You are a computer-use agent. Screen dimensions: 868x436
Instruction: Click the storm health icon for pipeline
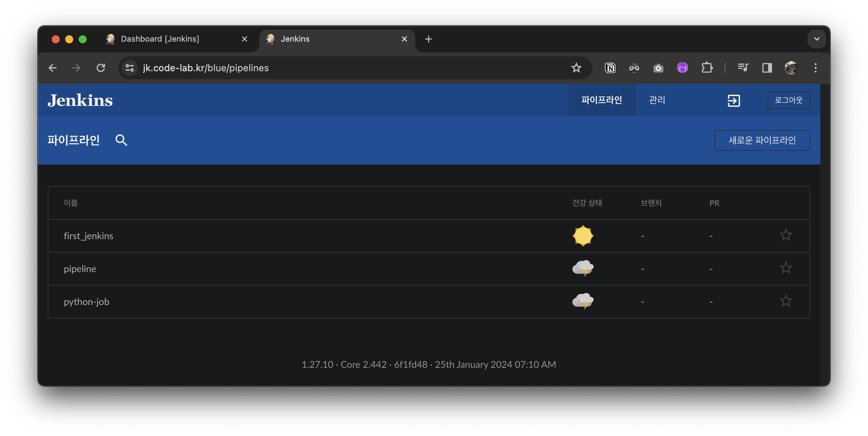point(583,268)
